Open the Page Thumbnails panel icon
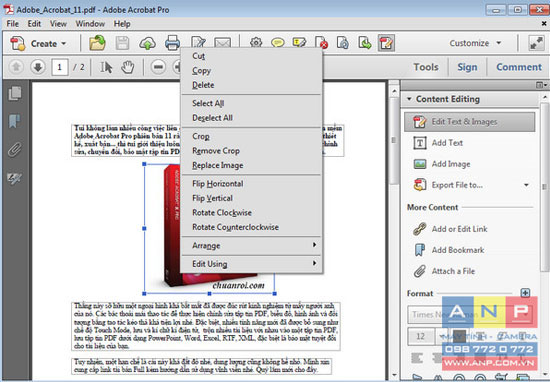 pyautogui.click(x=15, y=93)
